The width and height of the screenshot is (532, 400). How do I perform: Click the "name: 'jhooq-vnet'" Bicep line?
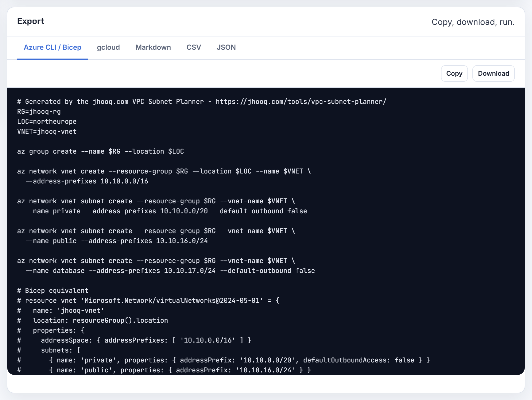coord(61,310)
